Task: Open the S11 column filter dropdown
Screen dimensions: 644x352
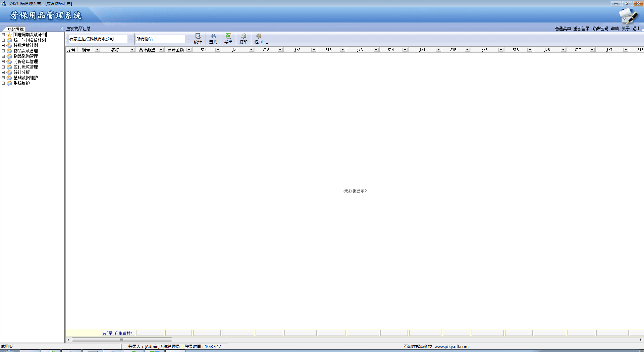Action: 218,50
